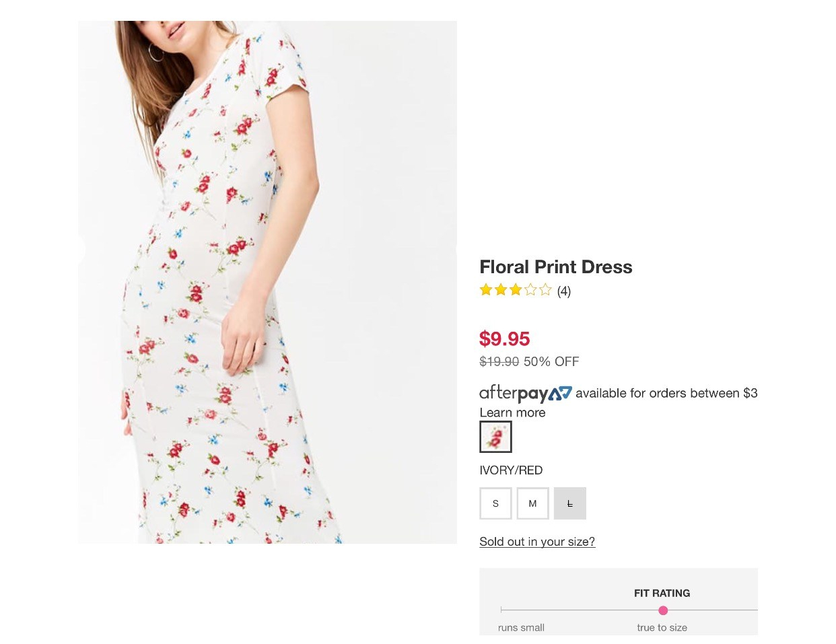Select the sold-out size L

[x=569, y=503]
